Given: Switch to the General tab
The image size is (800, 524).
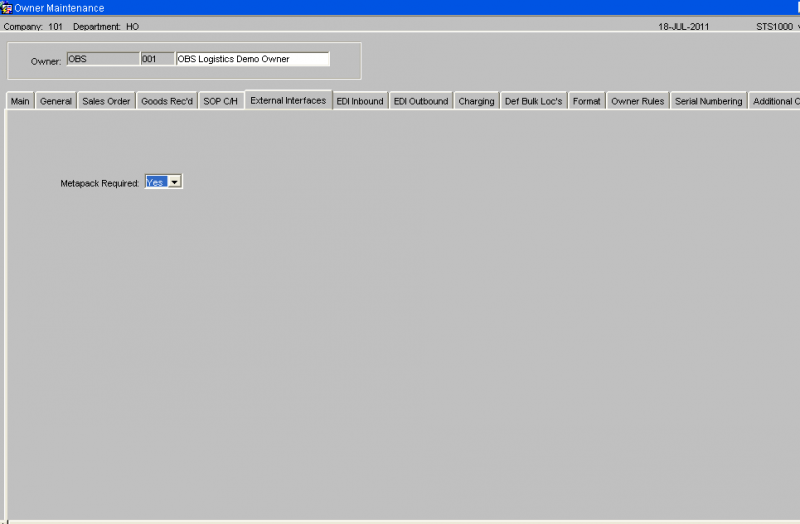Looking at the screenshot, I should [56, 101].
